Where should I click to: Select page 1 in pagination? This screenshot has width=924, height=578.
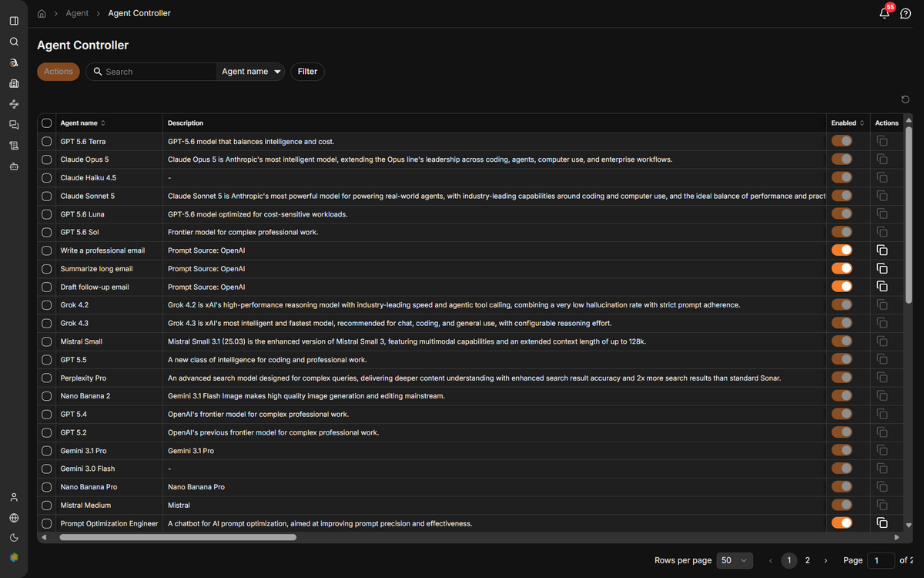788,561
